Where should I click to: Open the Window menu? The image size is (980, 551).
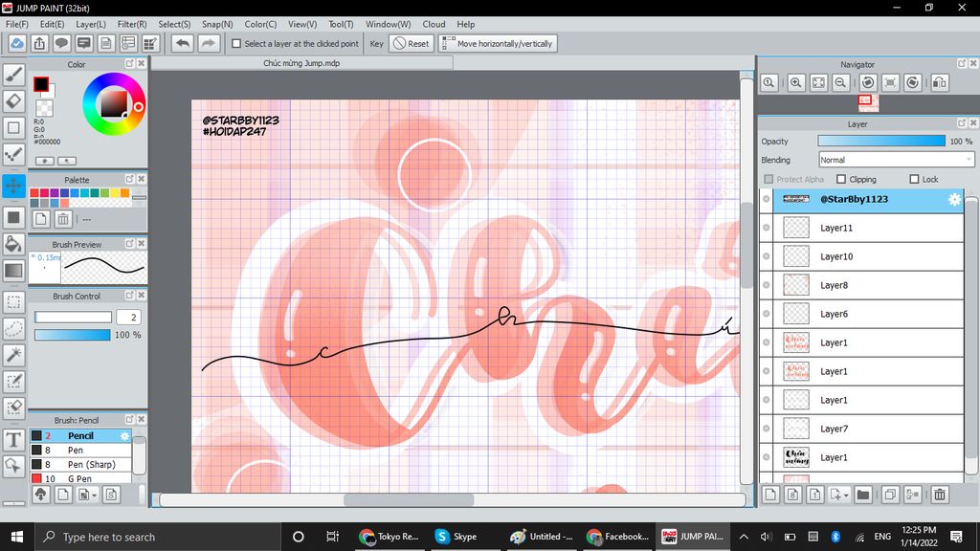click(x=389, y=24)
